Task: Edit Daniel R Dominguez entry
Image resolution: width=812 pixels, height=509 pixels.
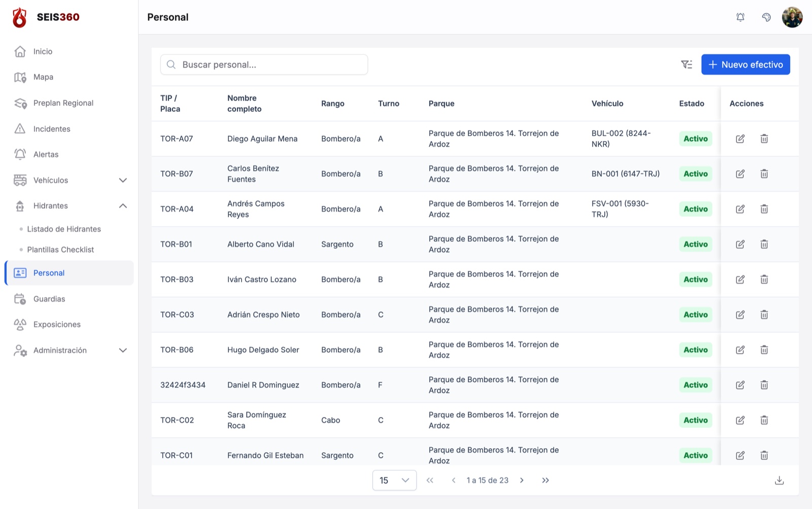Action: [740, 385]
